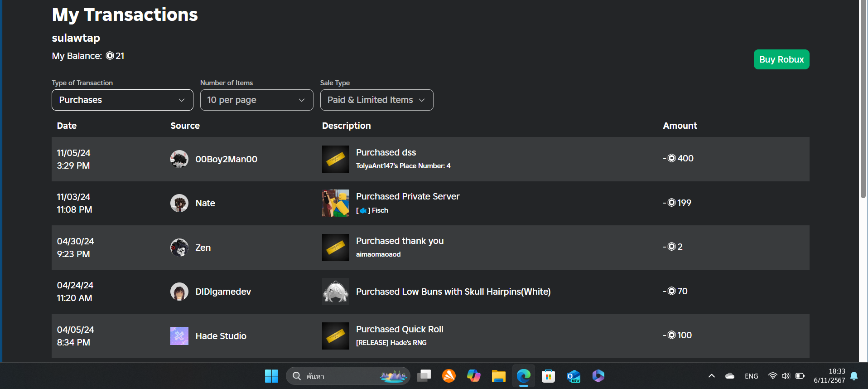Open File Explorer from the taskbar
The height and width of the screenshot is (389, 868).
(x=499, y=376)
